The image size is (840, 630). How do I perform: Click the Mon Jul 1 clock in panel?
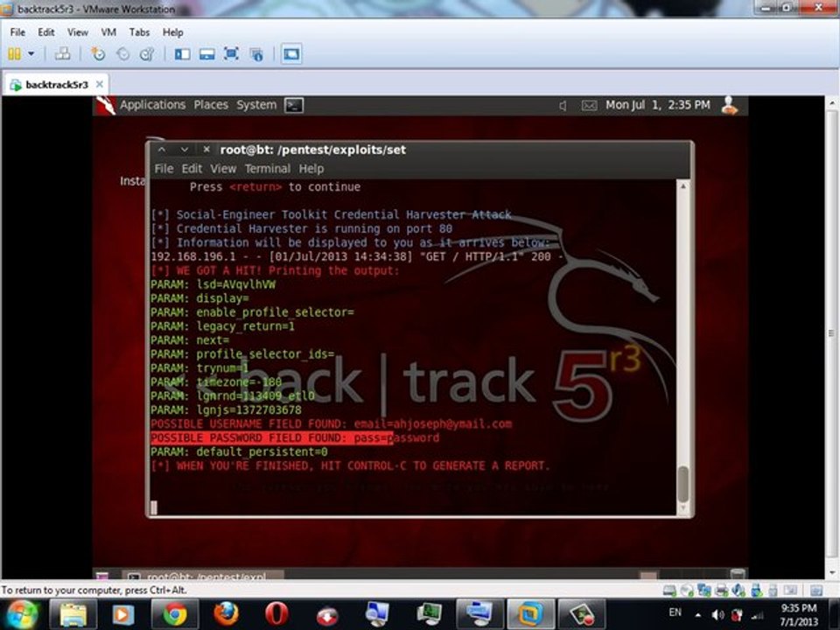click(658, 105)
